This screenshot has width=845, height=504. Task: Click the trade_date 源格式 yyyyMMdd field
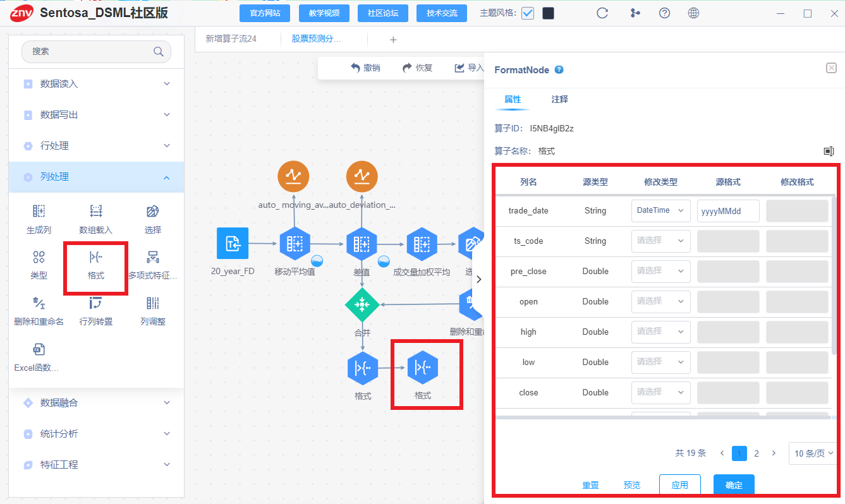[x=728, y=211]
